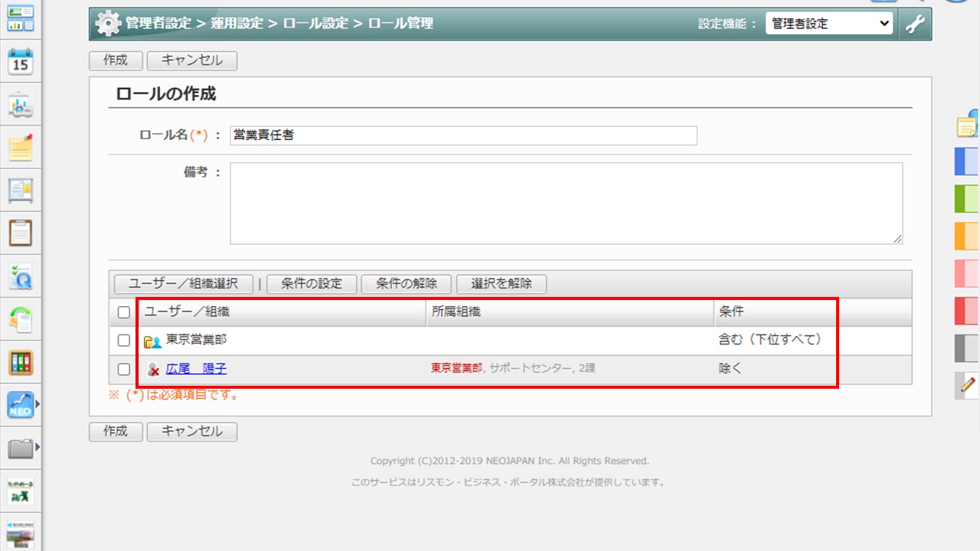Select the green color tab at right
The height and width of the screenshot is (551, 980).
pos(967,199)
